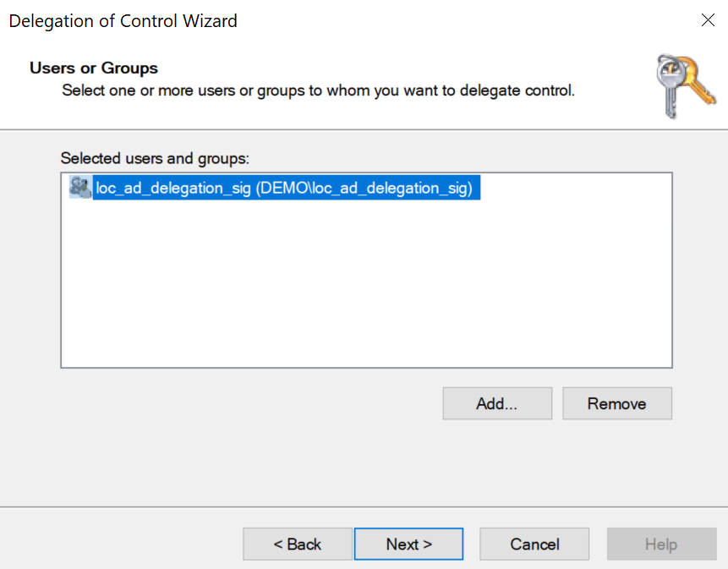Click the 'Select one or more users' description

pos(319,90)
